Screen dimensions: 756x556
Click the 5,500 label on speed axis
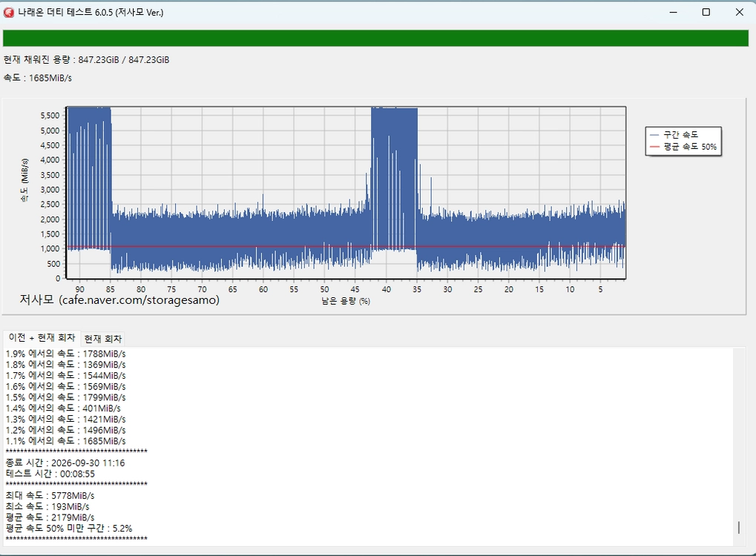point(50,116)
